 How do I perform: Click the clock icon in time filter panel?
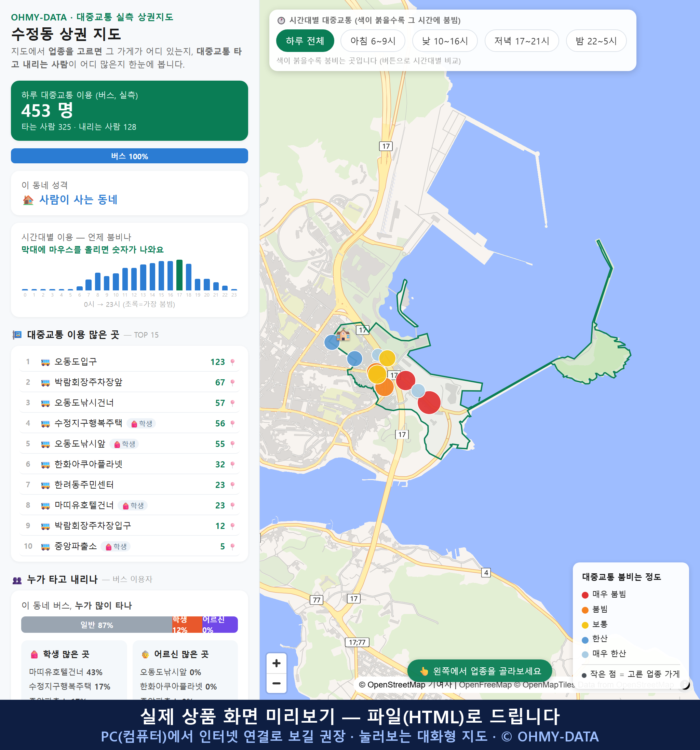pyautogui.click(x=281, y=21)
